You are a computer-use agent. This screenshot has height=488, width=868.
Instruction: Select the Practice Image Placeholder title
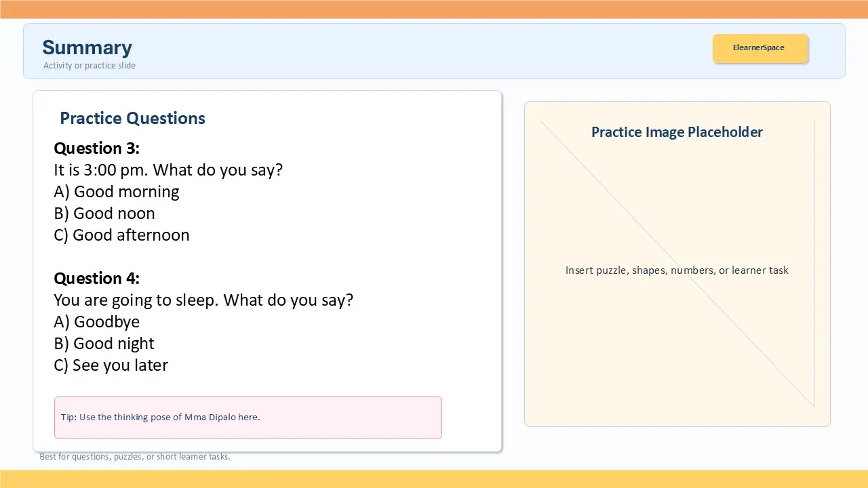click(x=677, y=132)
